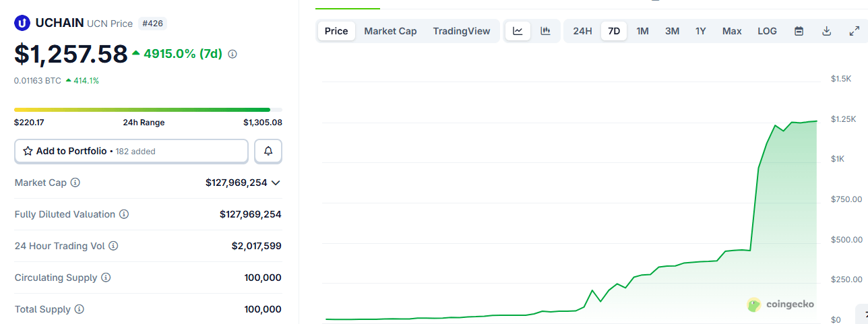Open the TradingView tab
Viewport: 868px width, 324px height.
462,31
